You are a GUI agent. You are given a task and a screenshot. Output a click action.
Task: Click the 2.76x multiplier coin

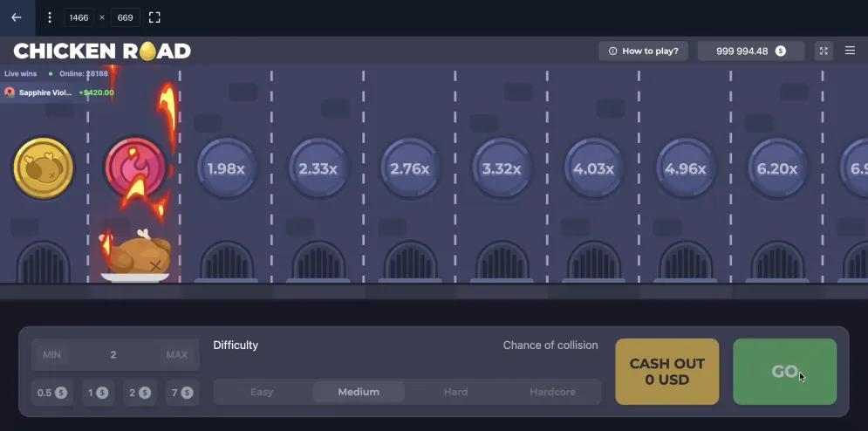point(410,168)
